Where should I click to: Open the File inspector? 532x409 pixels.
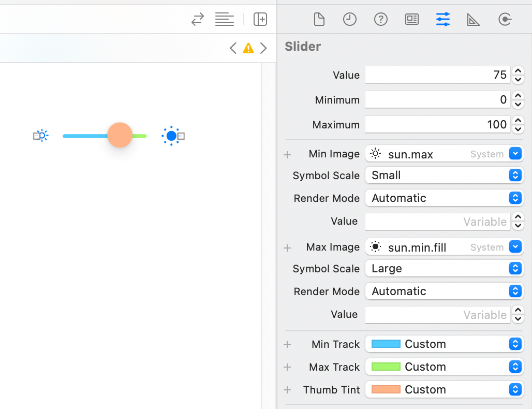319,19
